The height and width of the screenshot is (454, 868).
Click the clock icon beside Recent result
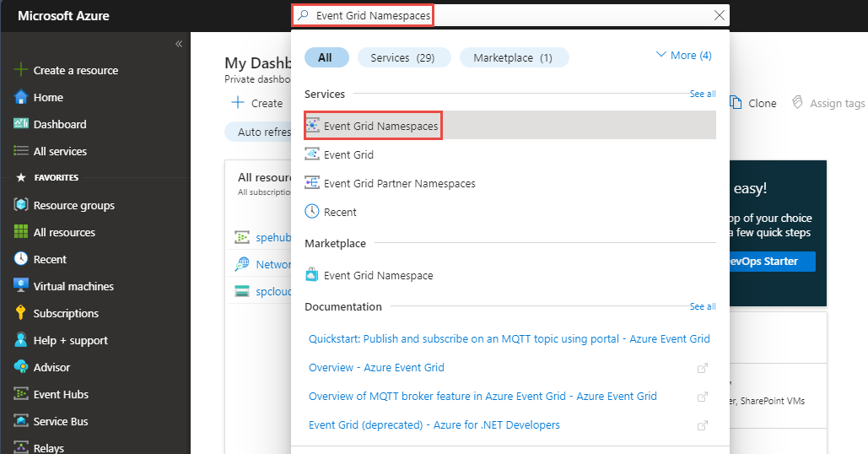pos(312,211)
